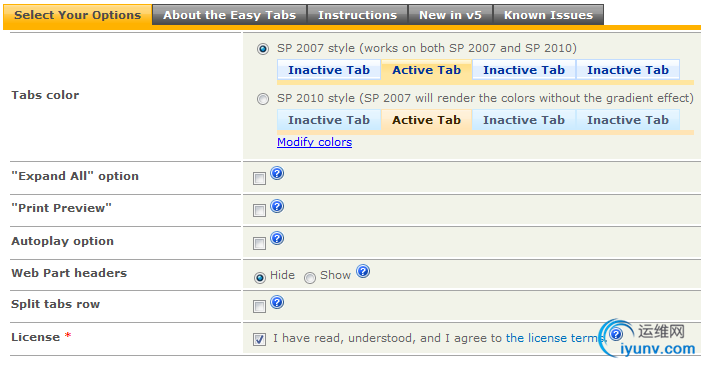701x365 pixels.
Task: Open help icon for Split tabs row
Action: coord(277,302)
